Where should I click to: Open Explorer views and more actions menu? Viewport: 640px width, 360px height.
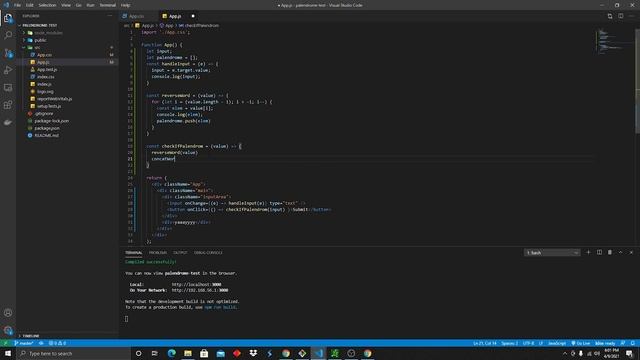click(x=110, y=16)
